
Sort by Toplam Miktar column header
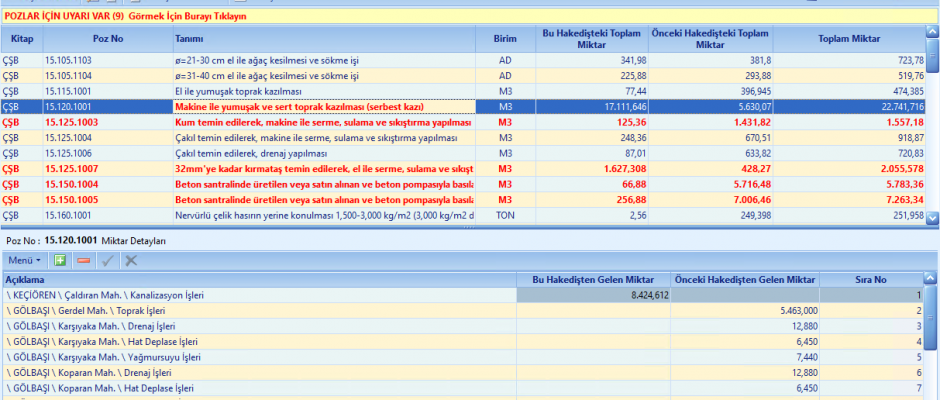pos(849,38)
